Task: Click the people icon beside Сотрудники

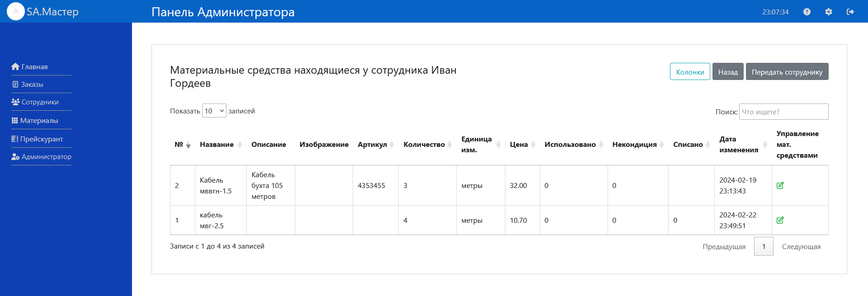Action: [15, 102]
